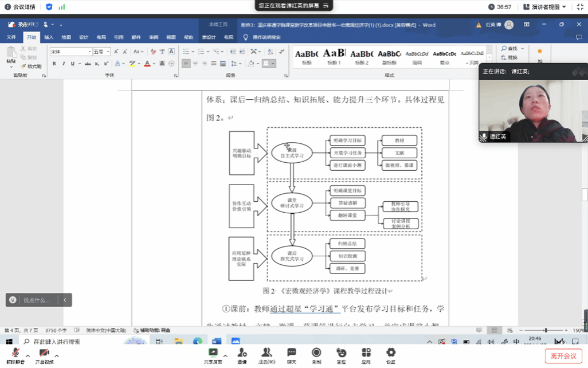Screen dimensions: 588x368
Task: Unmute microphone in meeting toolbar
Action: (x=15, y=353)
